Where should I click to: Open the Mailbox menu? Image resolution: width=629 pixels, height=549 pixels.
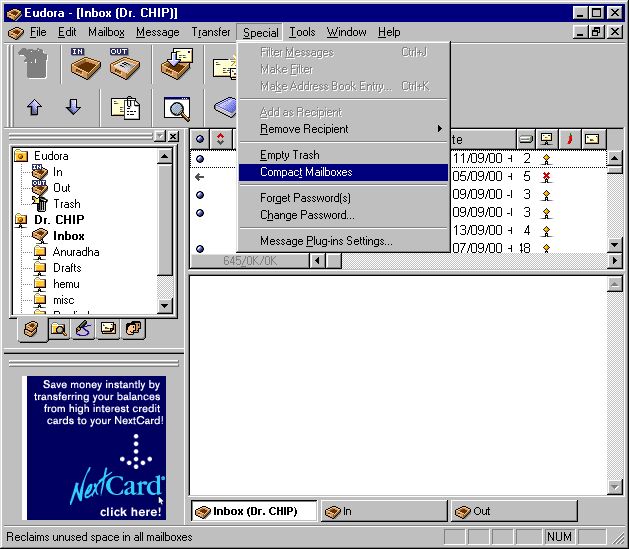(106, 32)
